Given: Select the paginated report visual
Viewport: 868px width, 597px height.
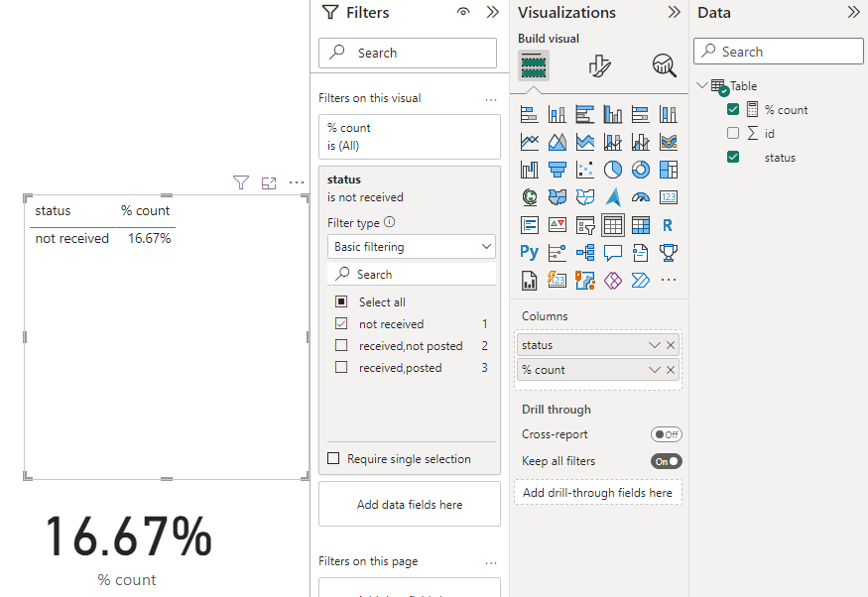Looking at the screenshot, I should pyautogui.click(x=529, y=281).
